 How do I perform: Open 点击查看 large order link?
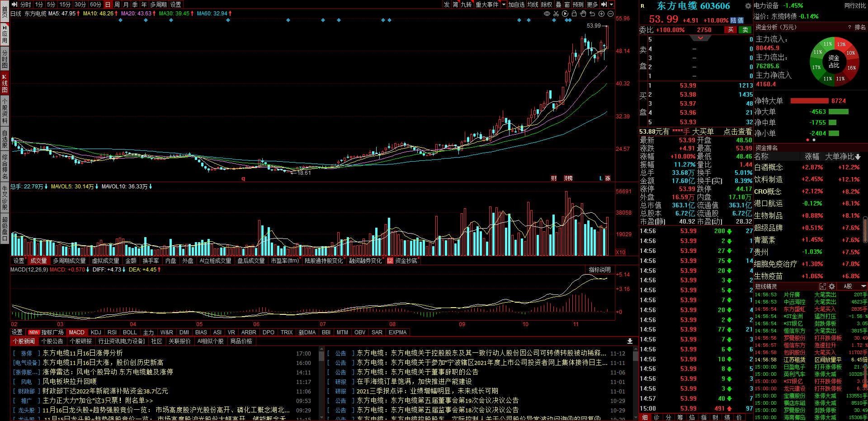tap(737, 131)
